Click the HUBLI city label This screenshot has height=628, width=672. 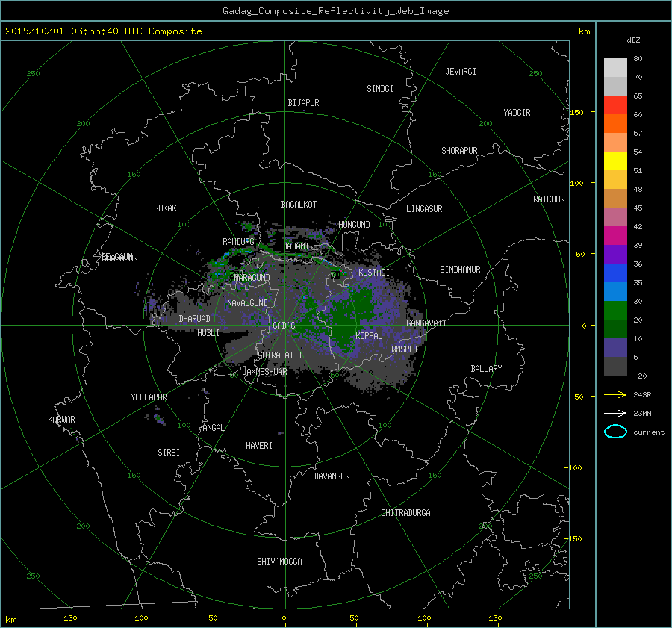[x=208, y=332]
